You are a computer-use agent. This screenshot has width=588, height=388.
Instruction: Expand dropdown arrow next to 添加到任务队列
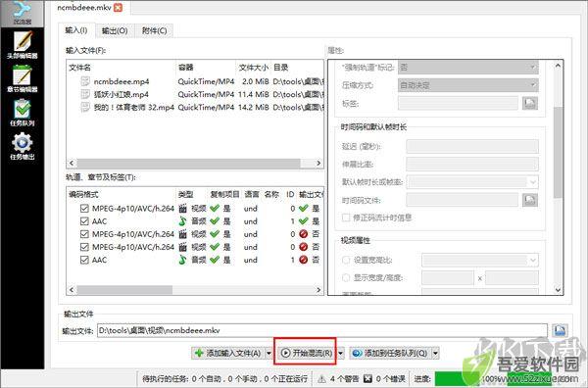coord(435,353)
